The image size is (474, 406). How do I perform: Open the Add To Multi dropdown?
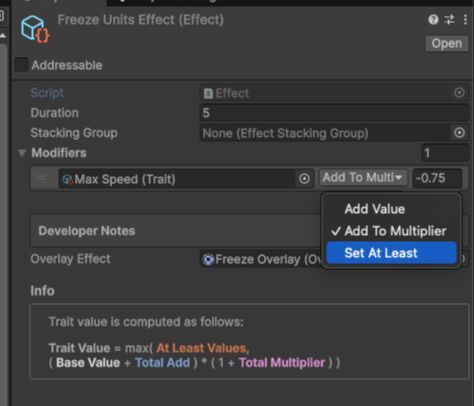pyautogui.click(x=363, y=178)
